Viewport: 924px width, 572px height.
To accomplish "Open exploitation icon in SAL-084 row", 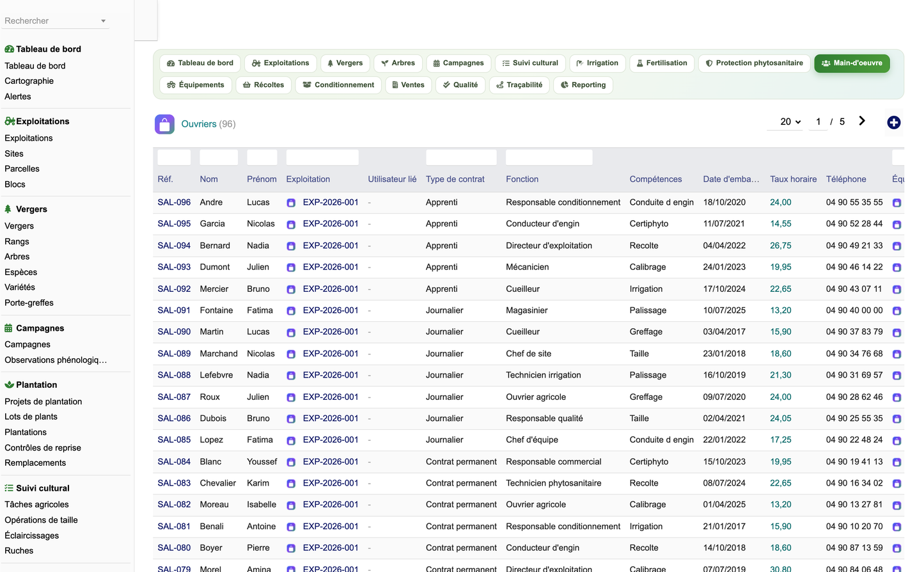I will tap(291, 462).
